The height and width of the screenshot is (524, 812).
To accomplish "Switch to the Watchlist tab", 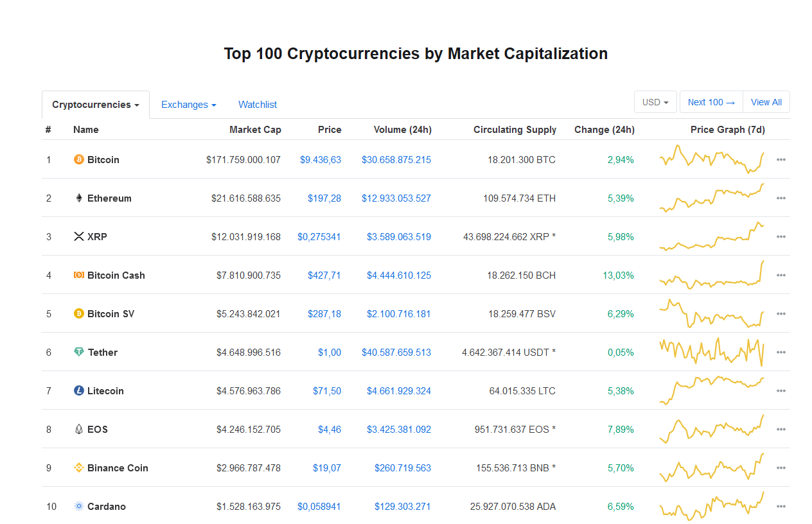I will pyautogui.click(x=258, y=105).
